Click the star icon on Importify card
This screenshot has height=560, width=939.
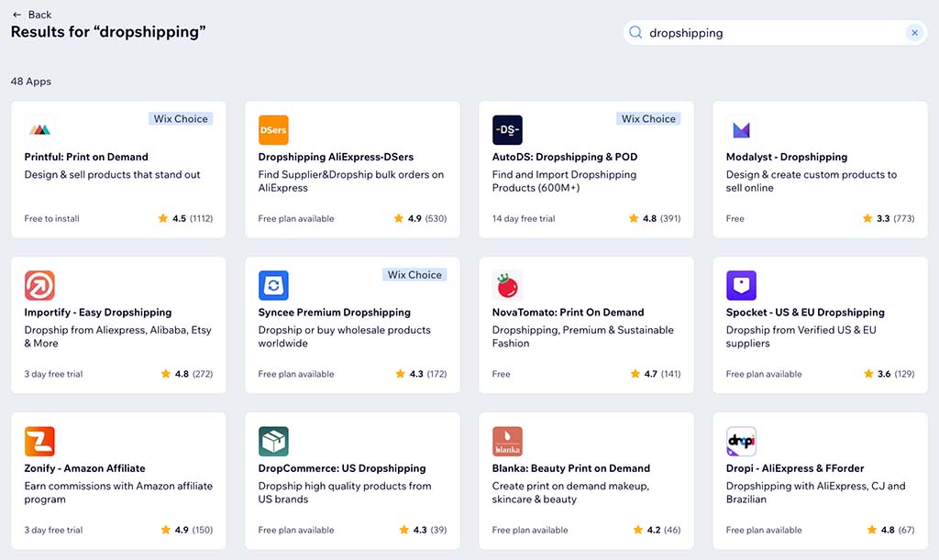tap(165, 374)
